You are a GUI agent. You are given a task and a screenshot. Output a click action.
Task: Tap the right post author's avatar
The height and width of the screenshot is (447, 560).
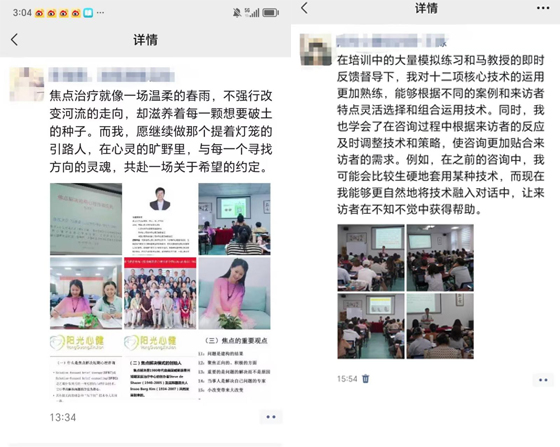pos(316,50)
